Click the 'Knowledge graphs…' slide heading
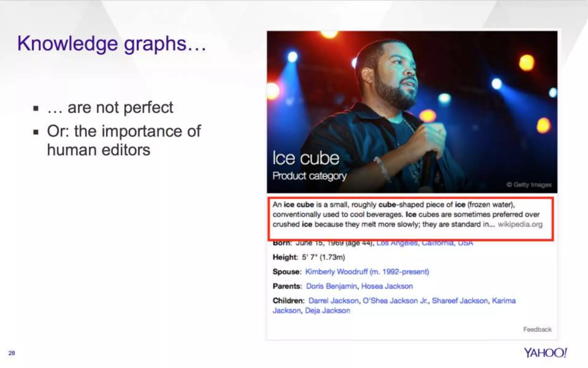This screenshot has width=588, height=368. click(112, 44)
